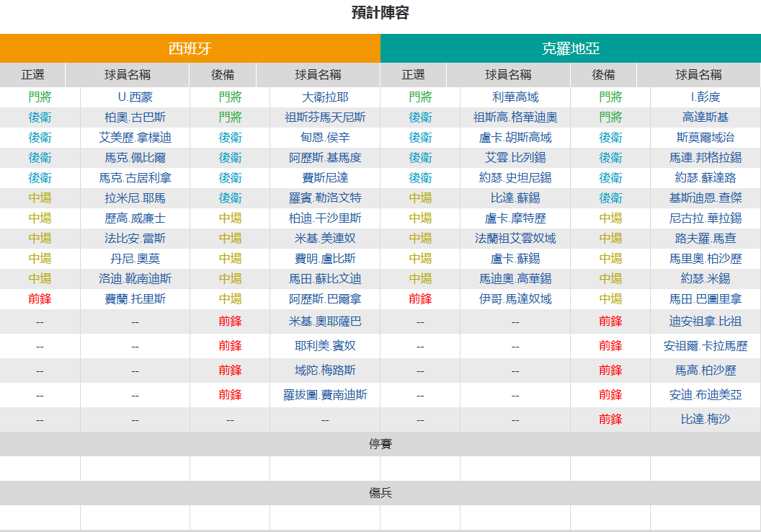Click substitute 約瑟.蘇達路

(706, 177)
